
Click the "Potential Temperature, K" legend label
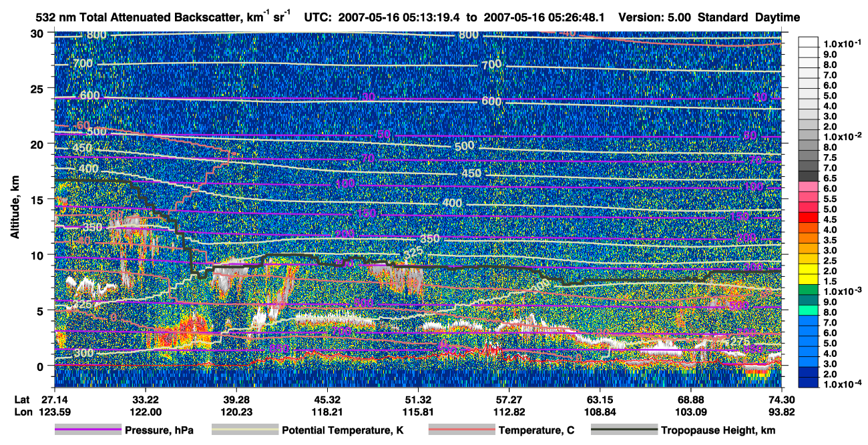click(x=343, y=431)
